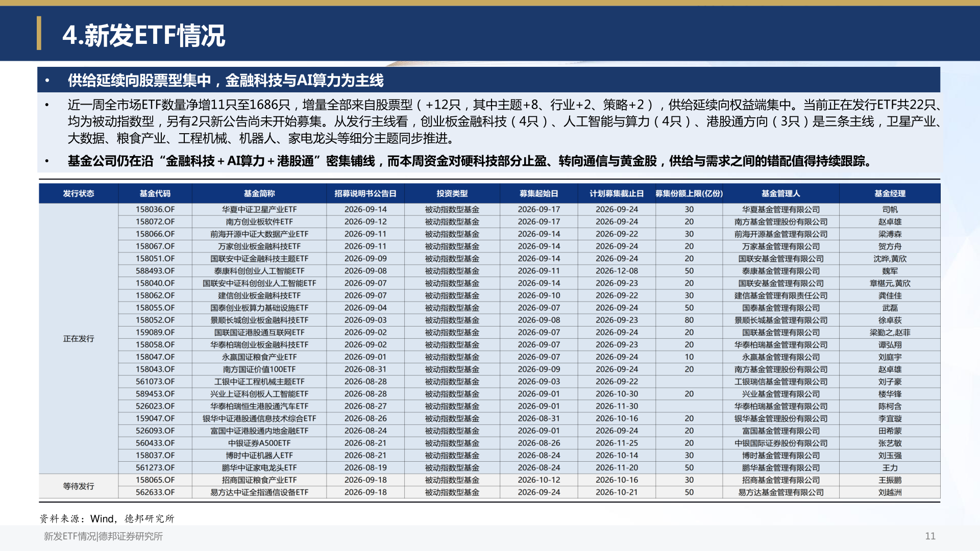Click fund name '万家创业板金融科技ETF'

coord(259,246)
